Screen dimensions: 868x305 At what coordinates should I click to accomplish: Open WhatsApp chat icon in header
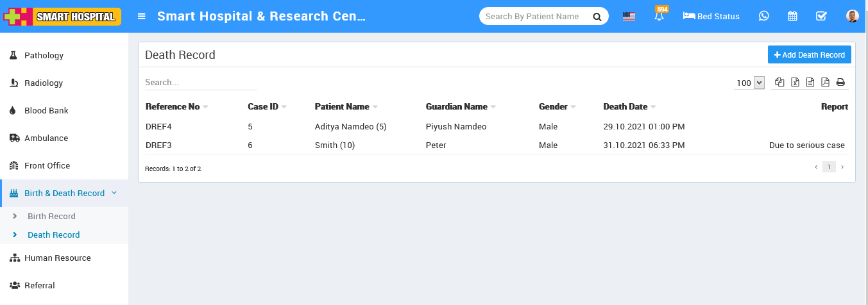pyautogui.click(x=763, y=17)
